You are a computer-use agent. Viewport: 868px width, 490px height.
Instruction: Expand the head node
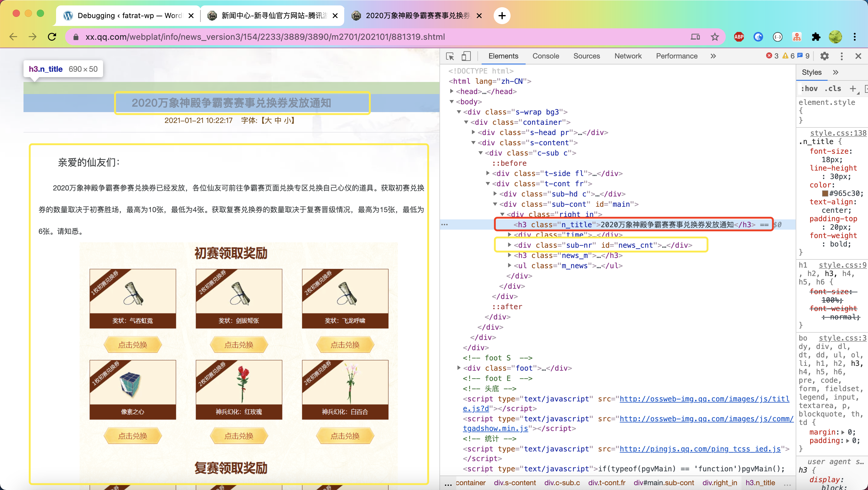point(452,91)
